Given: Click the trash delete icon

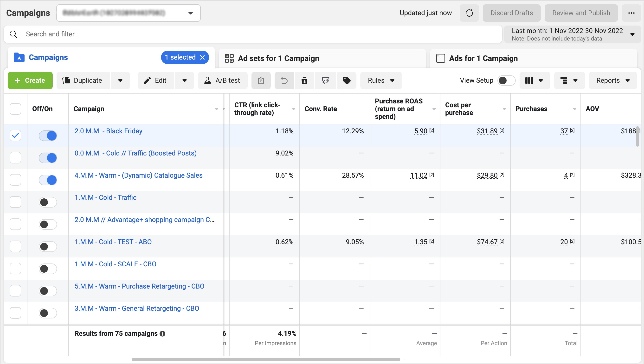Looking at the screenshot, I should pos(304,81).
